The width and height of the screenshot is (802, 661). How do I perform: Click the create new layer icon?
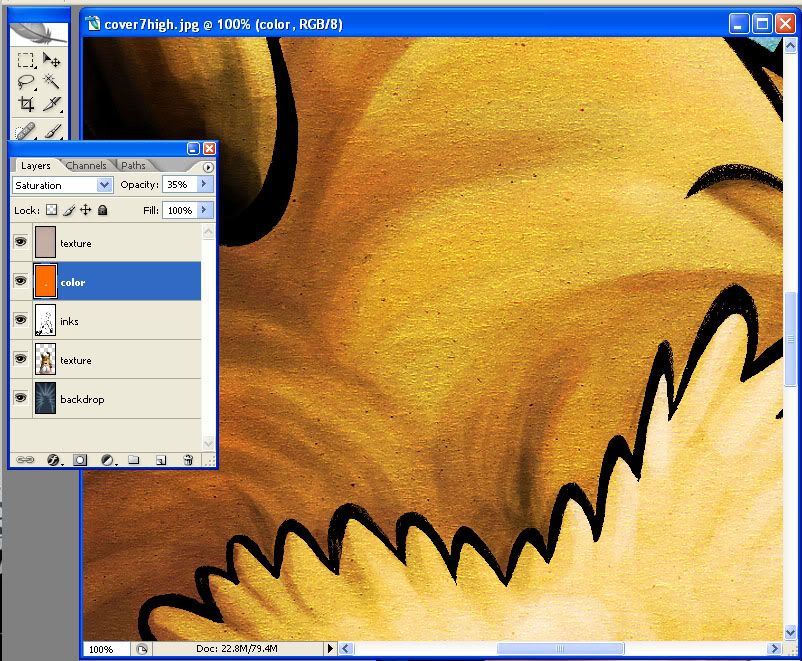(160, 460)
